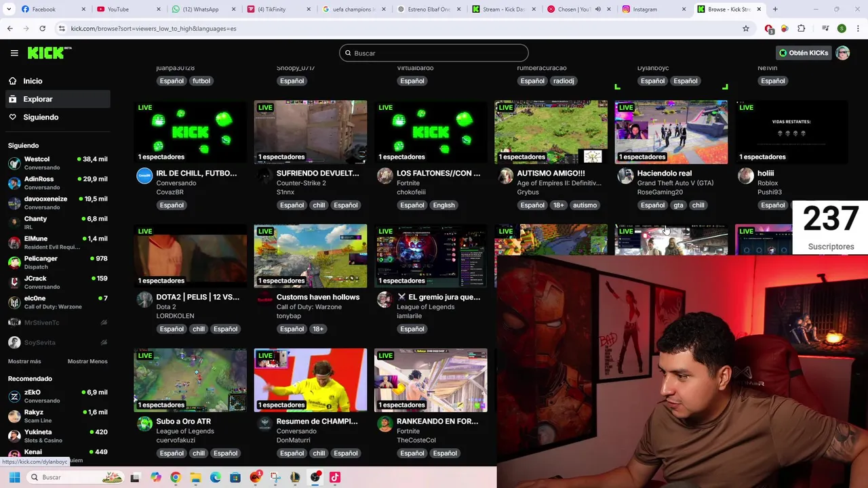Screen dimensions: 868x488
Task: Open recommended channel zEkO
Action: coord(58,396)
